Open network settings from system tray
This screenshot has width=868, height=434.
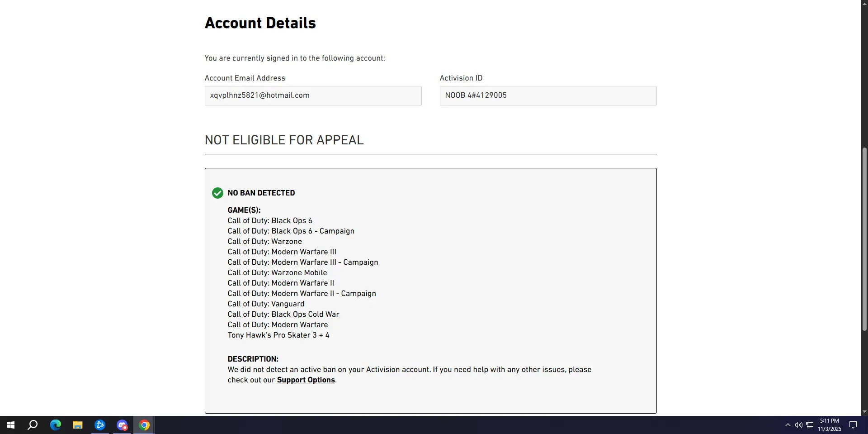pyautogui.click(x=810, y=425)
